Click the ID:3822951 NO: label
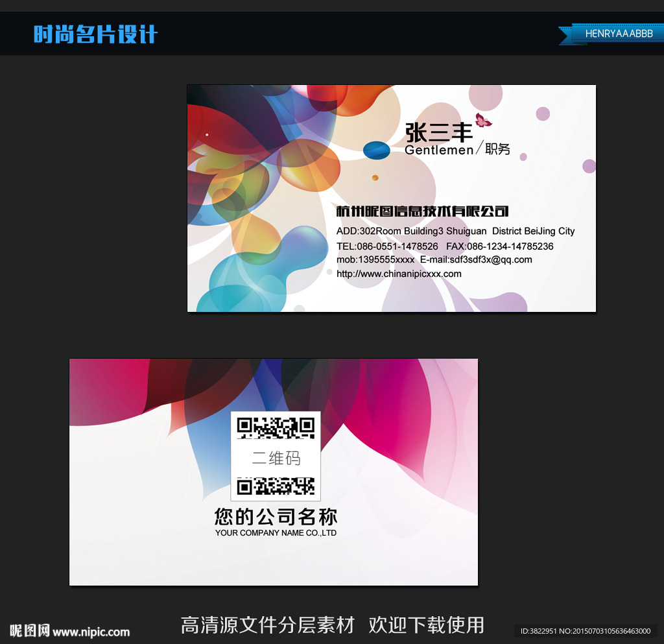This screenshot has width=664, height=644. (x=586, y=631)
